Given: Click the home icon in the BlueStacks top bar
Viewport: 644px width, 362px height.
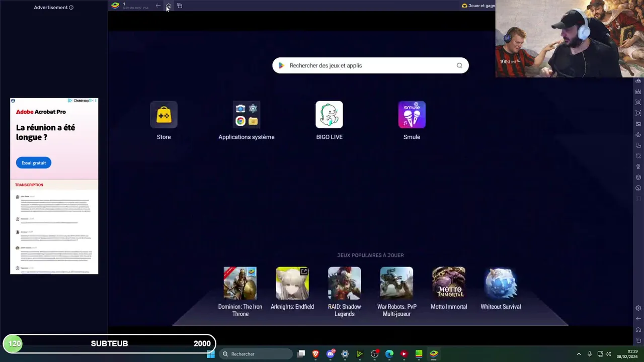Looking at the screenshot, I should (x=169, y=6).
